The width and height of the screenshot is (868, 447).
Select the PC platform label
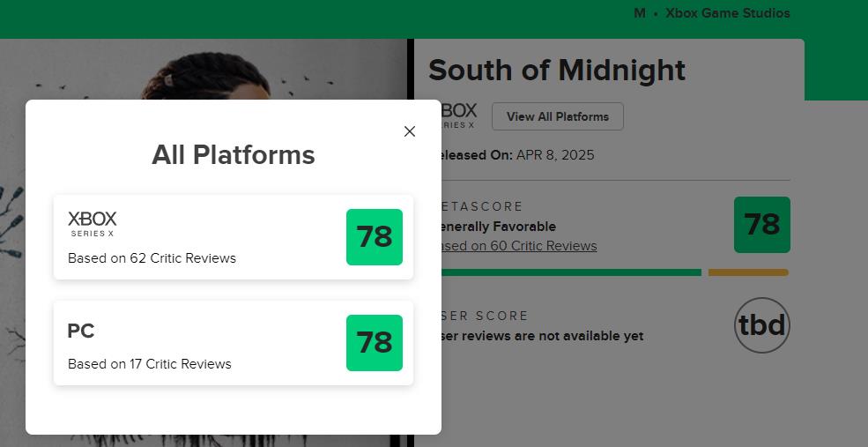point(81,332)
